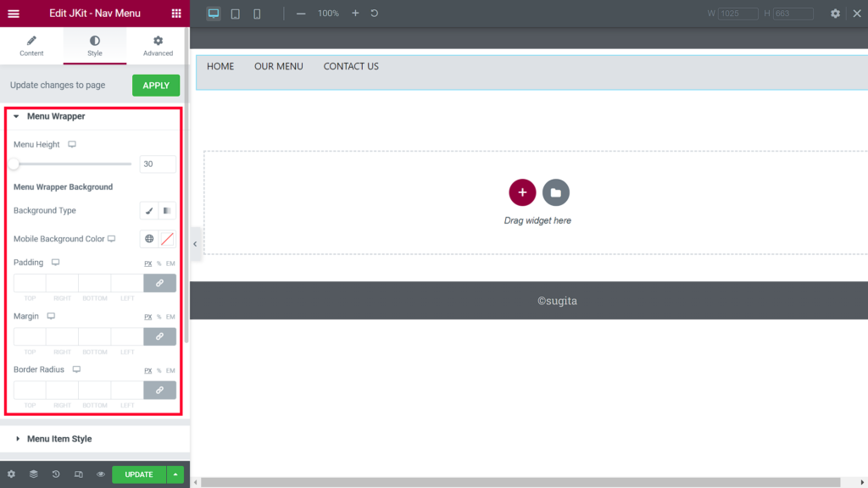
Task: Open the Advanced tab
Action: point(158,46)
